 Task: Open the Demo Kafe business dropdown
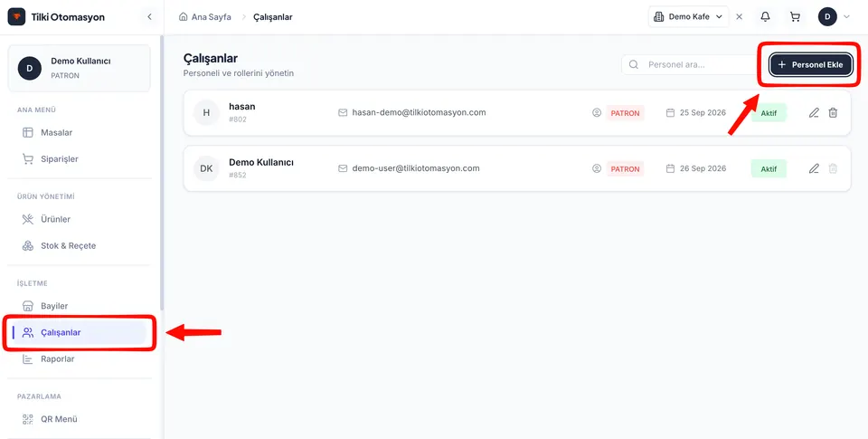tap(688, 16)
